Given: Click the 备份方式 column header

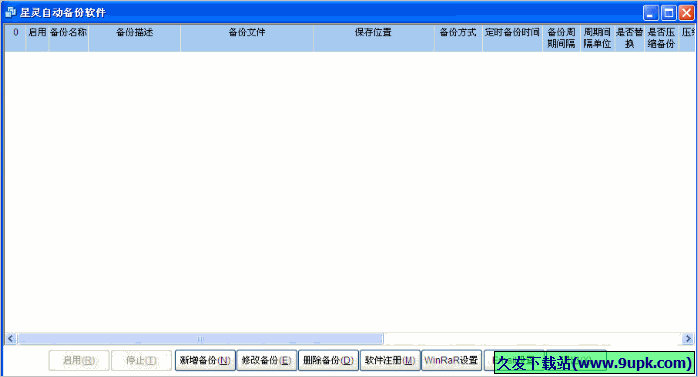Looking at the screenshot, I should [x=459, y=38].
